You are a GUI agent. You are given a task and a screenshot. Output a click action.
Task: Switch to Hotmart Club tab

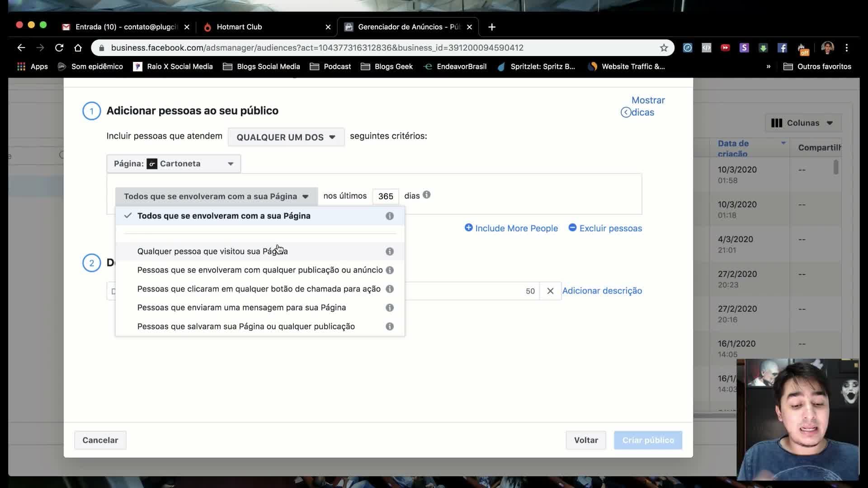(267, 27)
